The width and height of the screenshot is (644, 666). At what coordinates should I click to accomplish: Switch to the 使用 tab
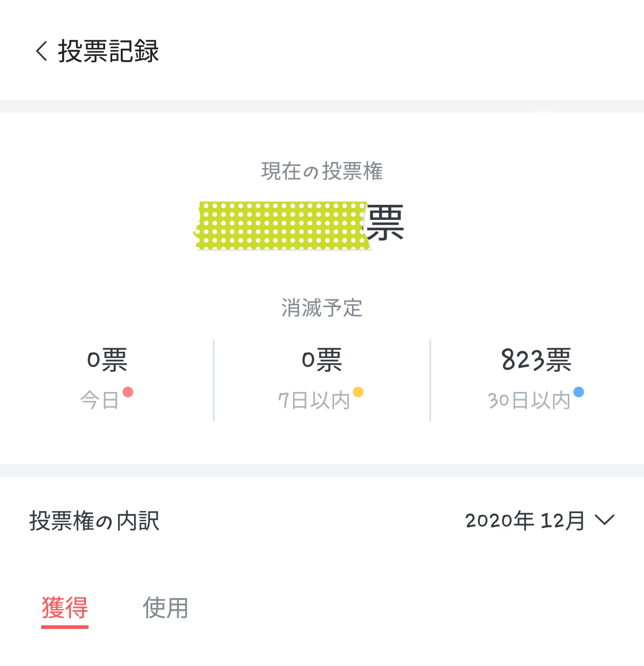tap(165, 608)
